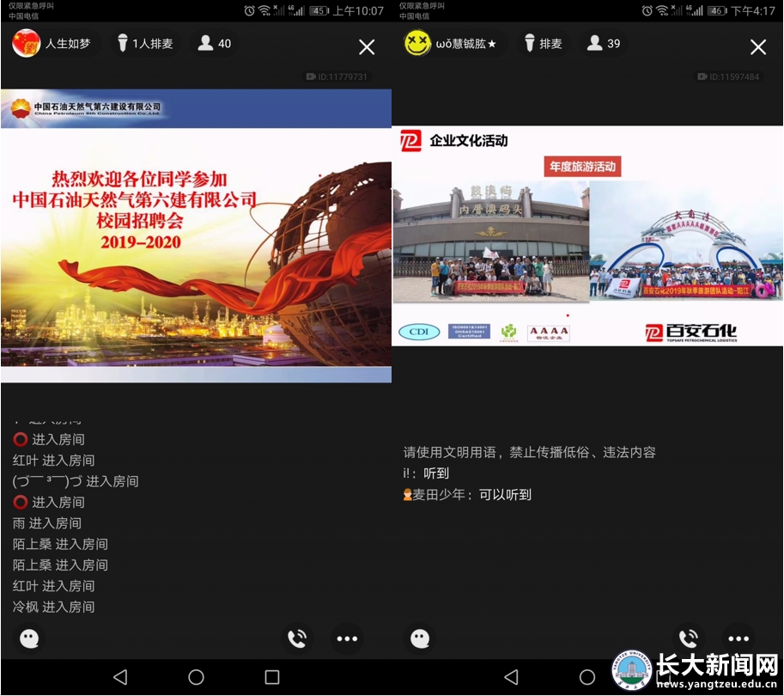
Task: Tap the ωǒ慧铖肱 host smiley avatar
Action: (417, 43)
